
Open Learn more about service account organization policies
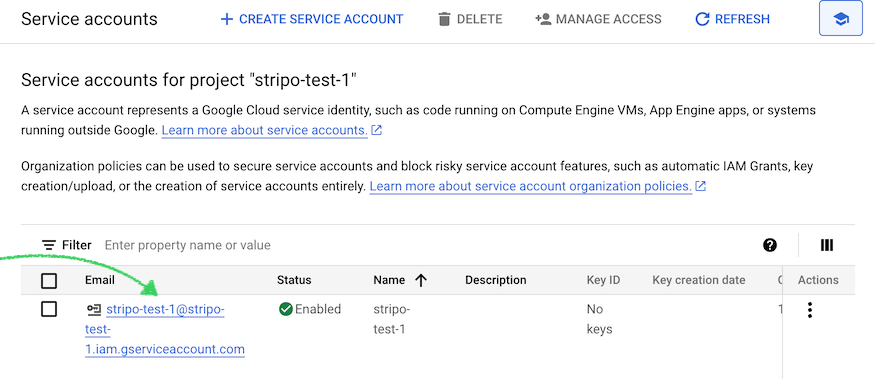pos(531,186)
